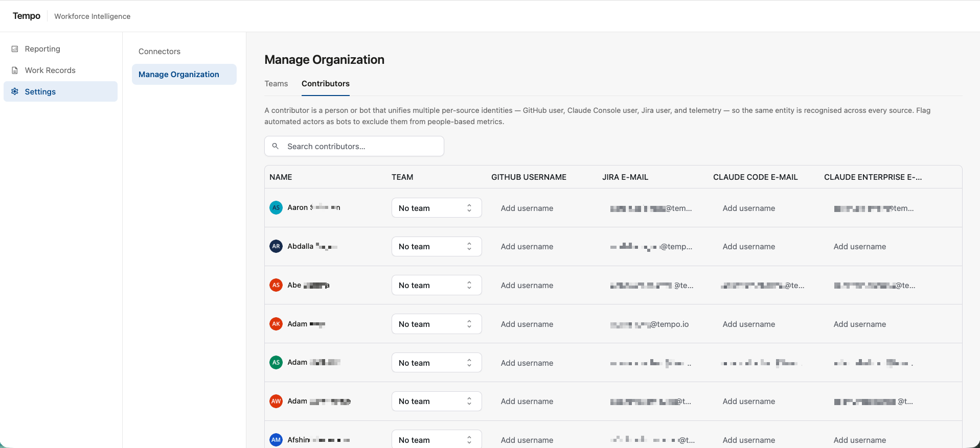Add GitHub username in AW avatar row
980x448 pixels.
pos(527,402)
